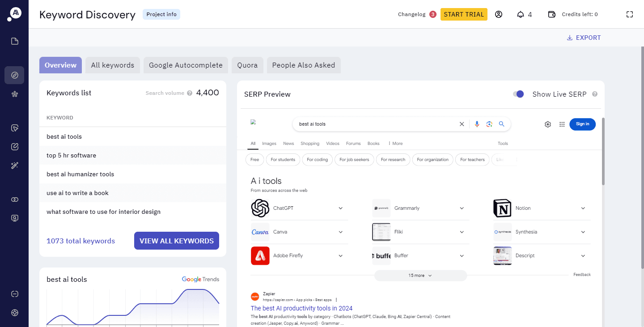This screenshot has width=644, height=327.
Task: Click the Feedback link in SERP
Action: [x=582, y=275]
